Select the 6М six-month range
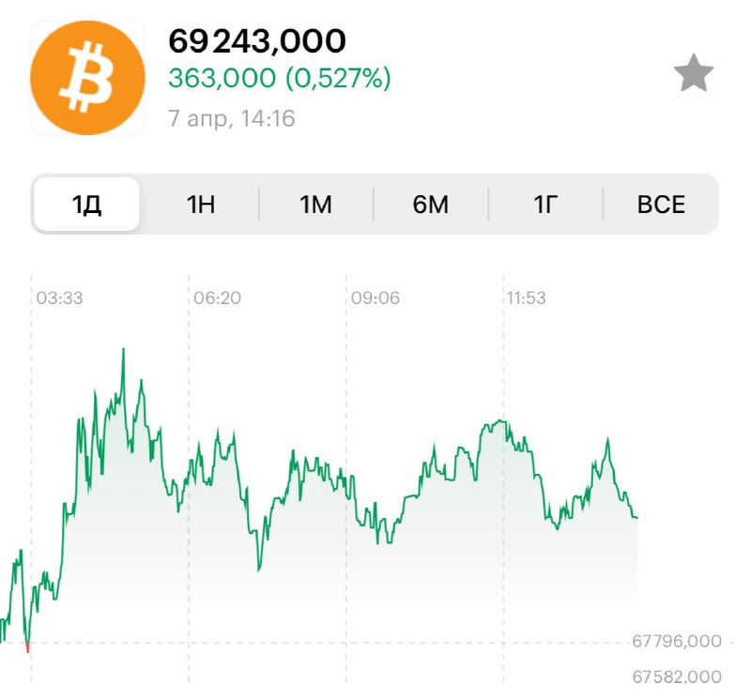Image resolution: width=751 pixels, height=700 pixels. 431,205
